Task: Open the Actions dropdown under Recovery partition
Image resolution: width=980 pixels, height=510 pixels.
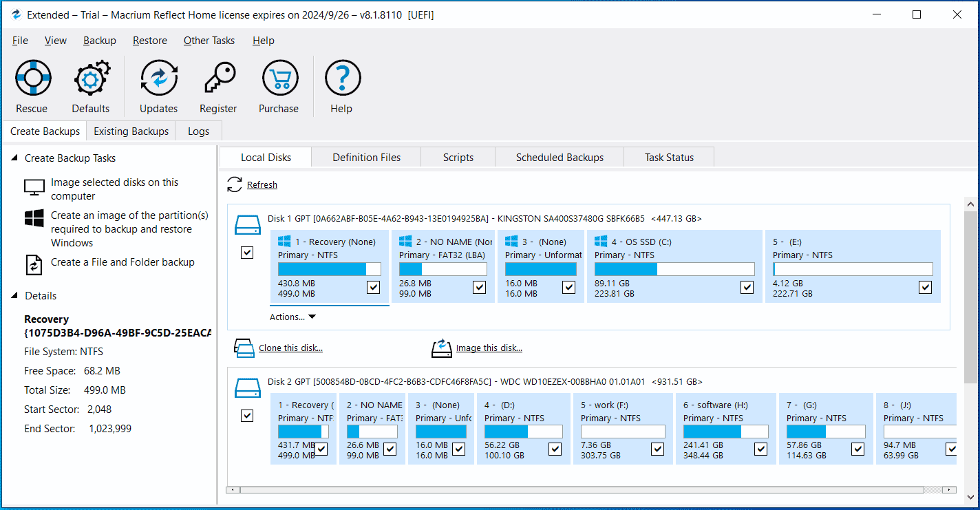Action: (292, 317)
